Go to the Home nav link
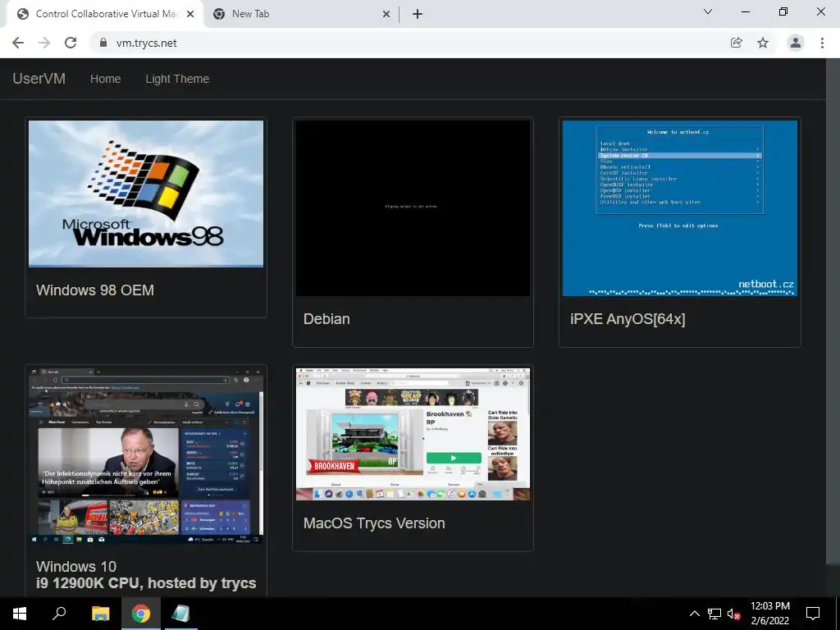 tap(106, 79)
